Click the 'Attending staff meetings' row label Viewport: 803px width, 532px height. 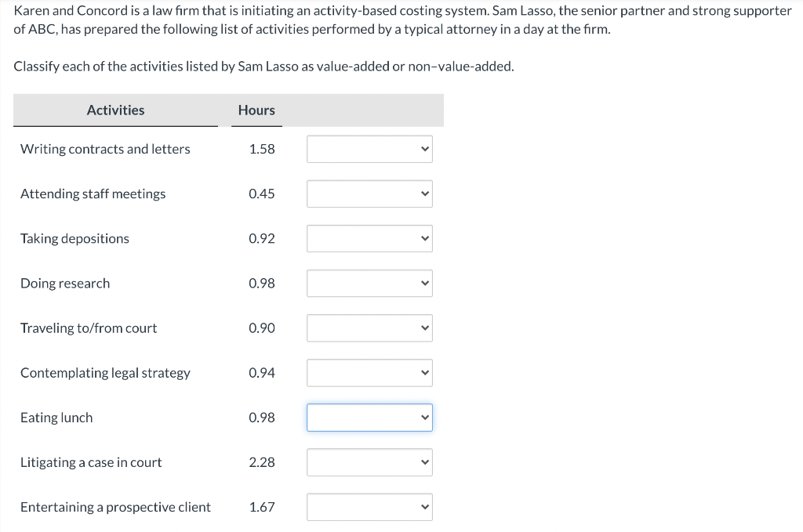pos(93,194)
